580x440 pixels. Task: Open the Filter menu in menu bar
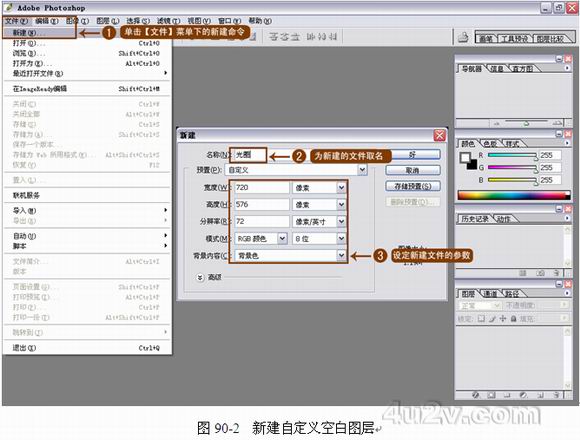tap(168, 21)
